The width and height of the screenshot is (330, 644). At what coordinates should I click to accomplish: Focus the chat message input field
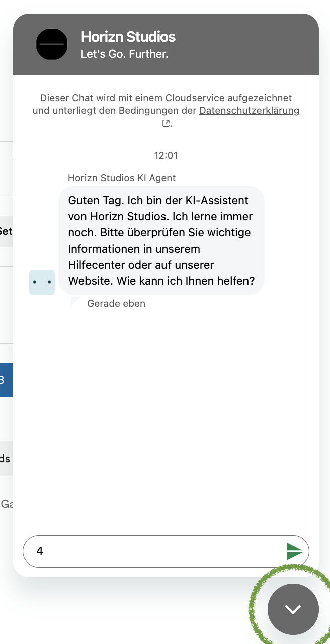click(166, 551)
